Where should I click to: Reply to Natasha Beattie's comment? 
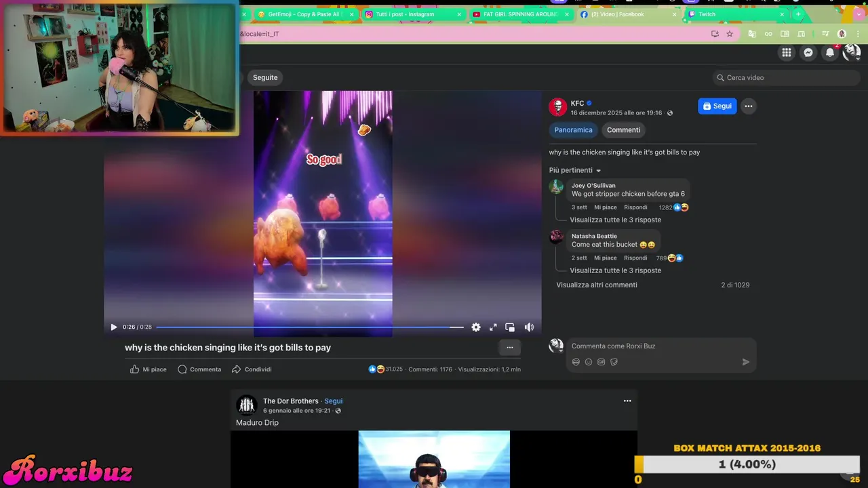pos(635,258)
